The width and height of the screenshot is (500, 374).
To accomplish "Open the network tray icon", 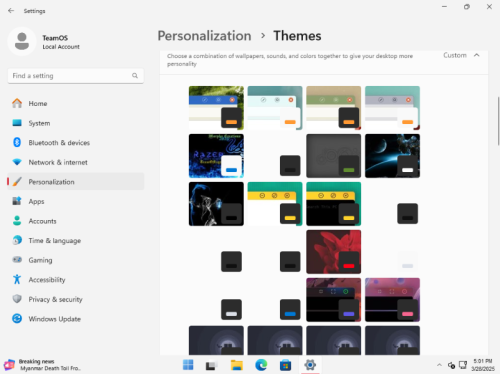I will tap(463, 365).
